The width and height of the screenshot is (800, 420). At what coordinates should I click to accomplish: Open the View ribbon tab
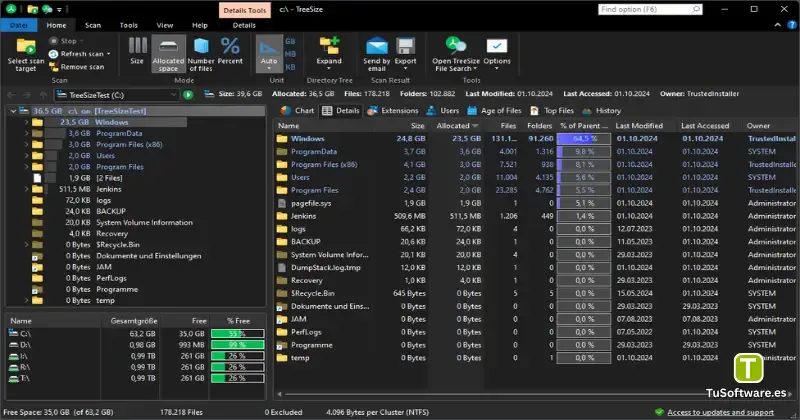[165, 25]
